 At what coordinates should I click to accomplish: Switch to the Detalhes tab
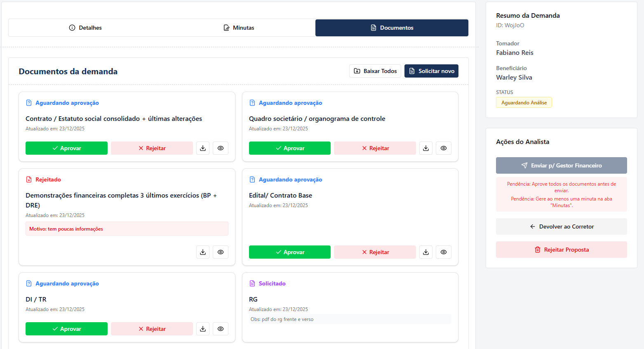(x=85, y=28)
